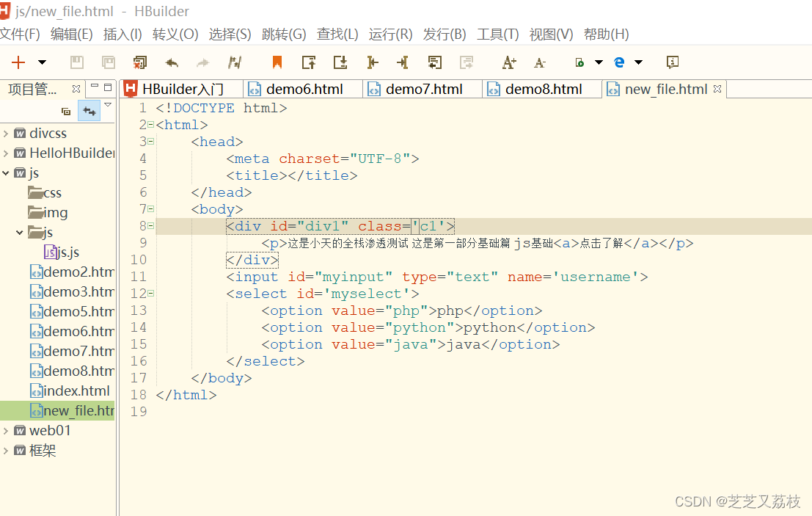Open the 编辑(E) menu
Screen dimensions: 812x516
[x=71, y=34]
